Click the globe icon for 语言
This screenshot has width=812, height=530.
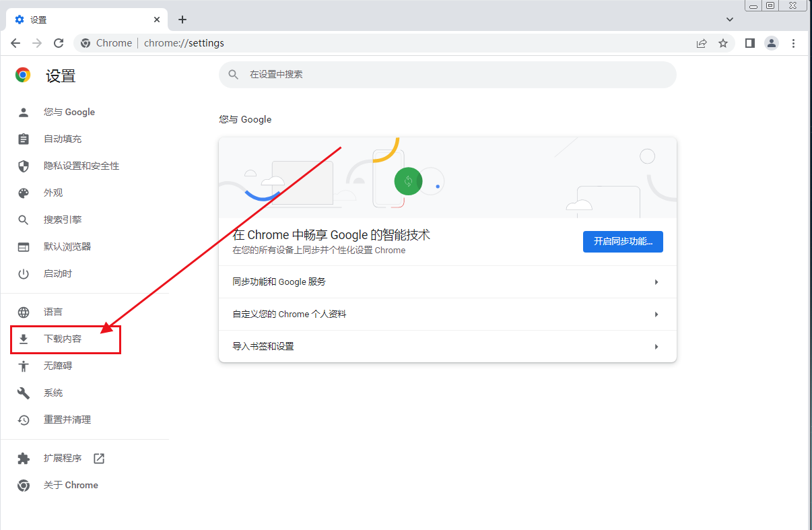24,312
